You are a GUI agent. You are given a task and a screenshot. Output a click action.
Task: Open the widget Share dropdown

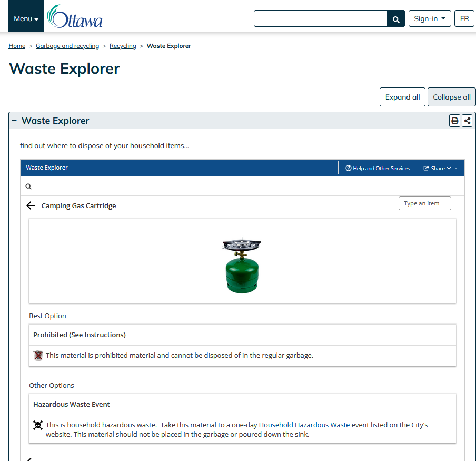coord(440,168)
